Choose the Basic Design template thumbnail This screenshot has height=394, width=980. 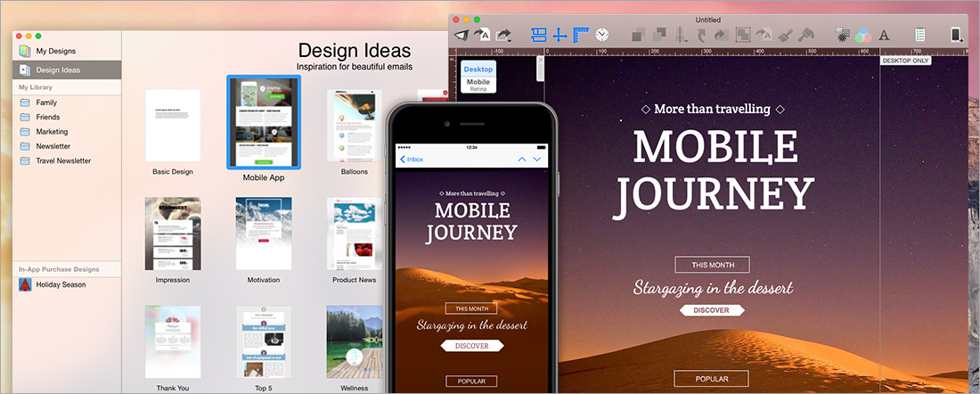173,126
